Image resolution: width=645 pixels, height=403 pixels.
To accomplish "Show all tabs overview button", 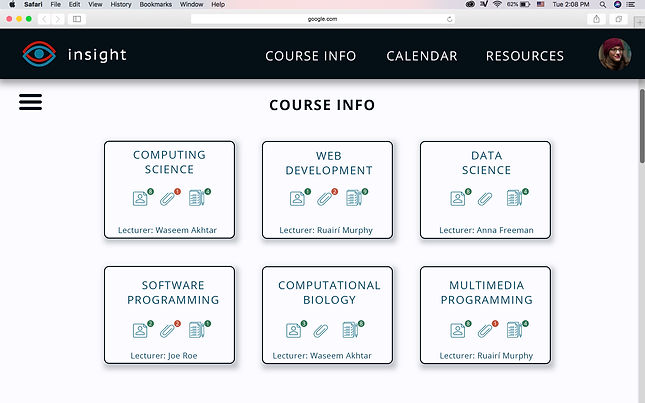I will [x=618, y=19].
